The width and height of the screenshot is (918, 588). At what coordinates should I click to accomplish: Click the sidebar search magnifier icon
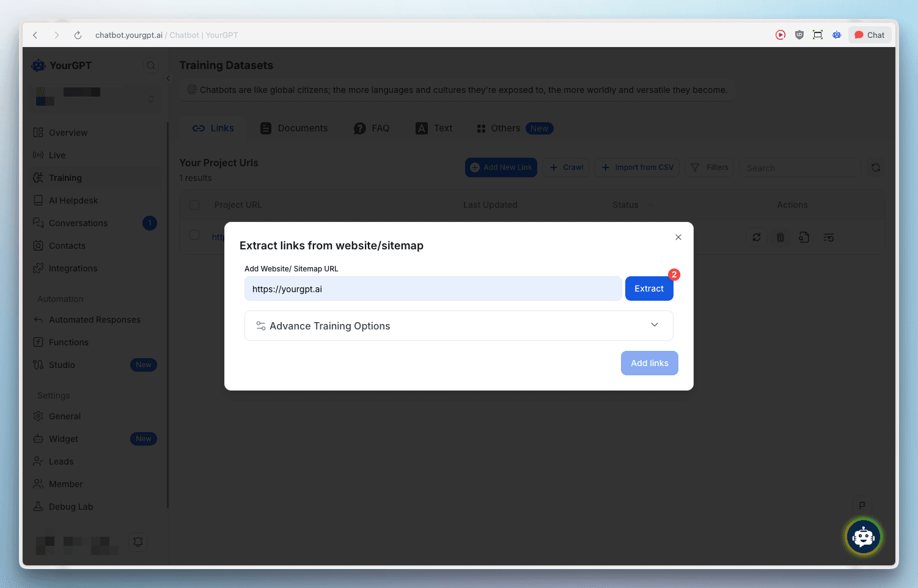coord(150,65)
